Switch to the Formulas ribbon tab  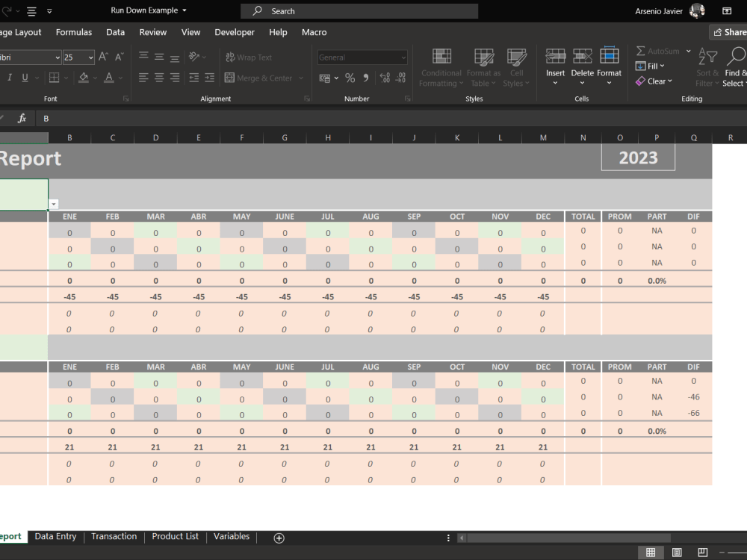point(74,32)
